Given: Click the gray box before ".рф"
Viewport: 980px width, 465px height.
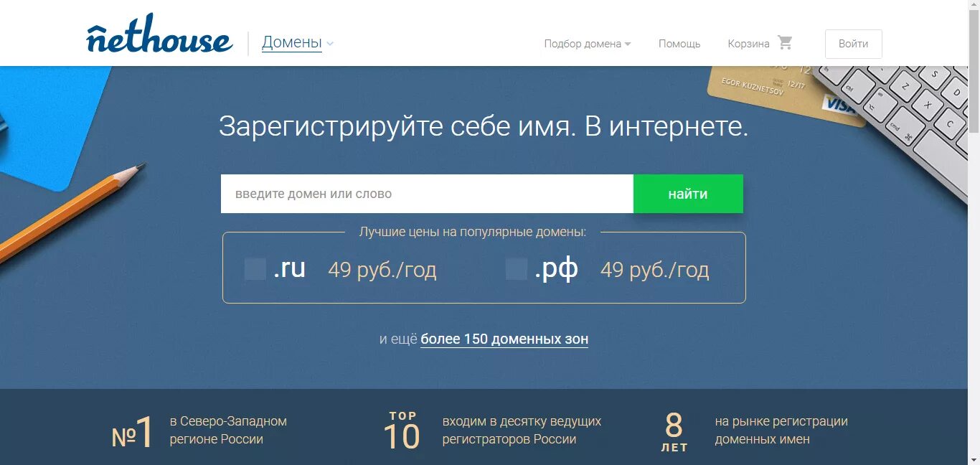Looking at the screenshot, I should tap(516, 268).
